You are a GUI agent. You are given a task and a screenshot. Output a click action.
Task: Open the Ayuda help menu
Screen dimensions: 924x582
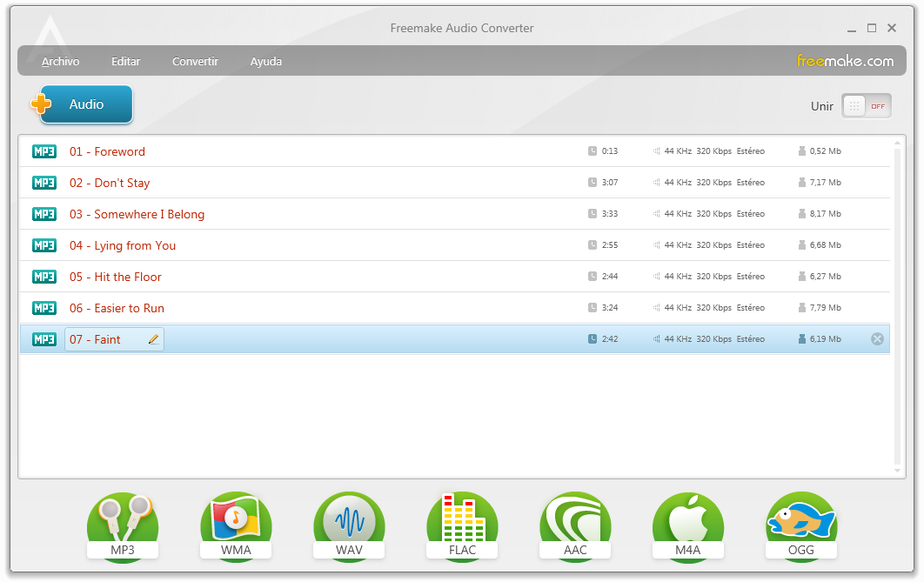tap(265, 62)
